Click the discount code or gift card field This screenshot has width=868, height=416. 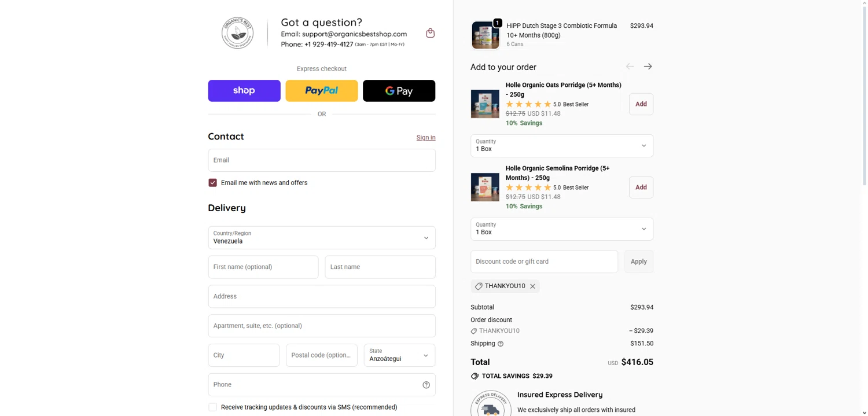tap(544, 262)
